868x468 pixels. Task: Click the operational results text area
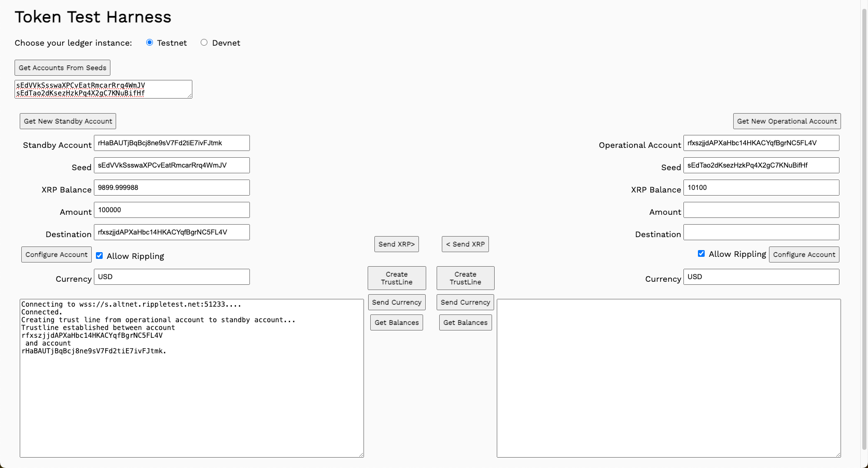tap(668, 378)
